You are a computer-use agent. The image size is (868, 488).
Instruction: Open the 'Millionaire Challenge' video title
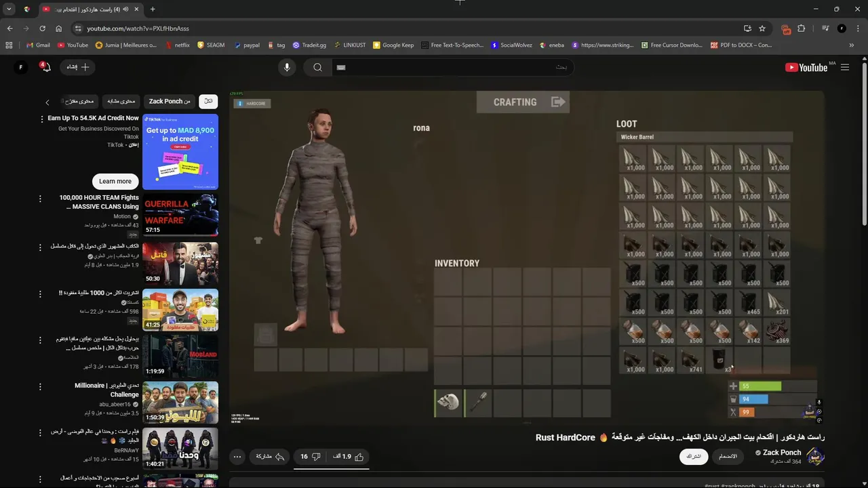[106, 390]
